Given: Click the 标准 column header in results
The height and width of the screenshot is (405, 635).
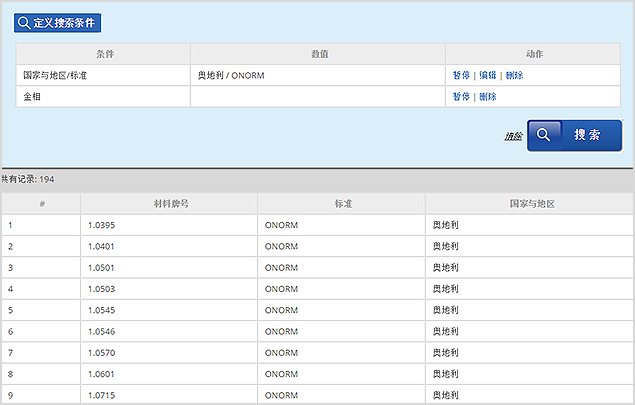Looking at the screenshot, I should click(342, 204).
